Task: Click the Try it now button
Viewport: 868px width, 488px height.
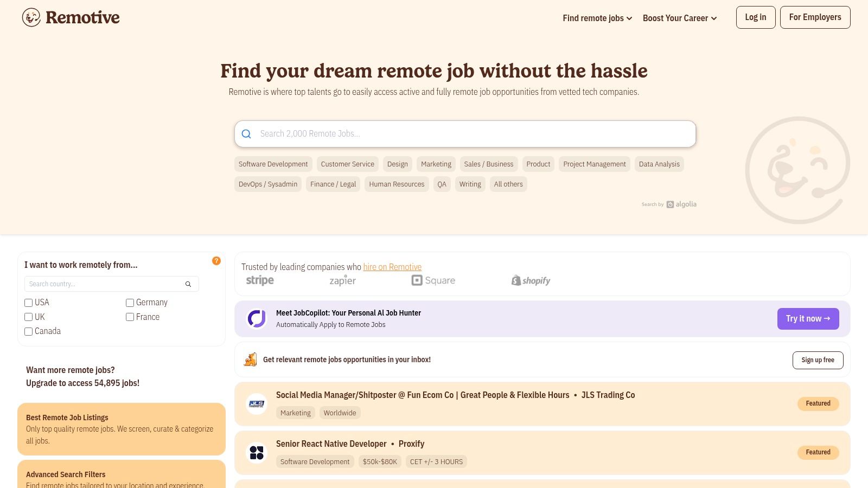Action: point(808,319)
